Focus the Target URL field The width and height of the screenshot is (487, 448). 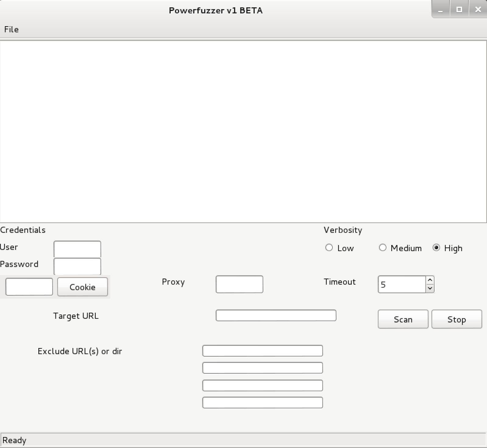pos(276,315)
